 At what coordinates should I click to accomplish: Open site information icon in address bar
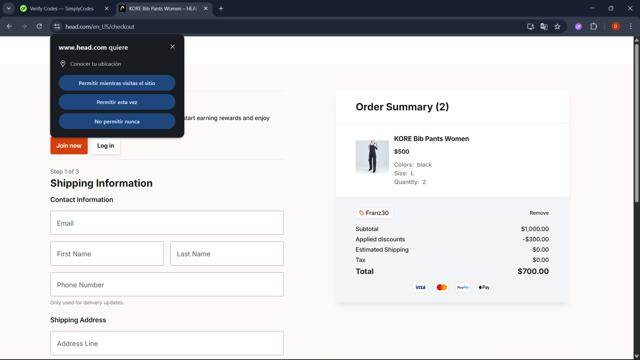[57, 27]
